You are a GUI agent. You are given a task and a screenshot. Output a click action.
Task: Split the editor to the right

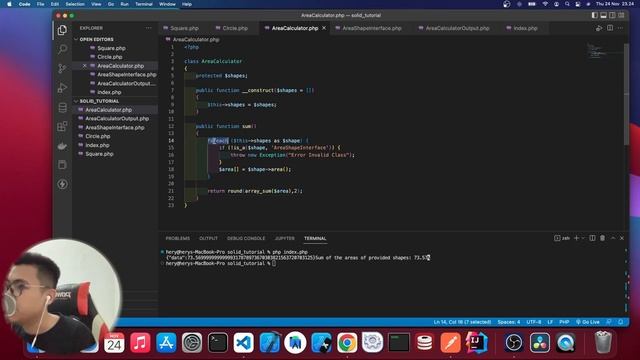coord(610,28)
